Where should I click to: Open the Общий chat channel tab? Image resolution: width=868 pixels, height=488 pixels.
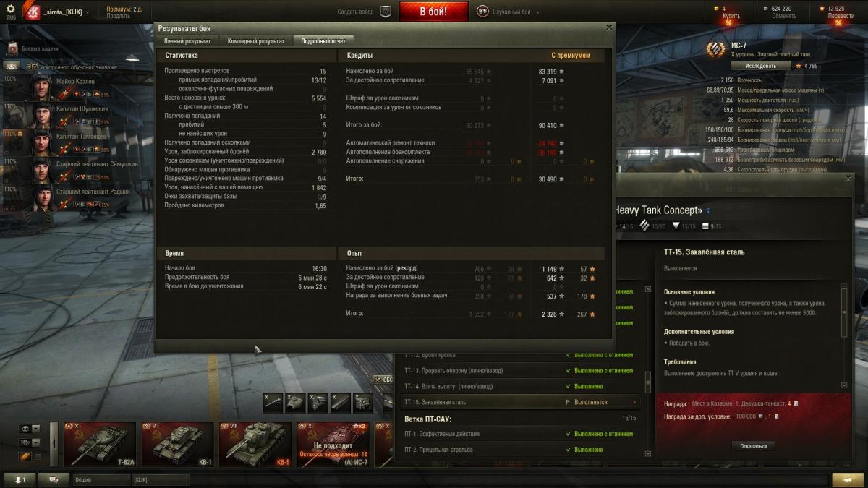click(101, 479)
